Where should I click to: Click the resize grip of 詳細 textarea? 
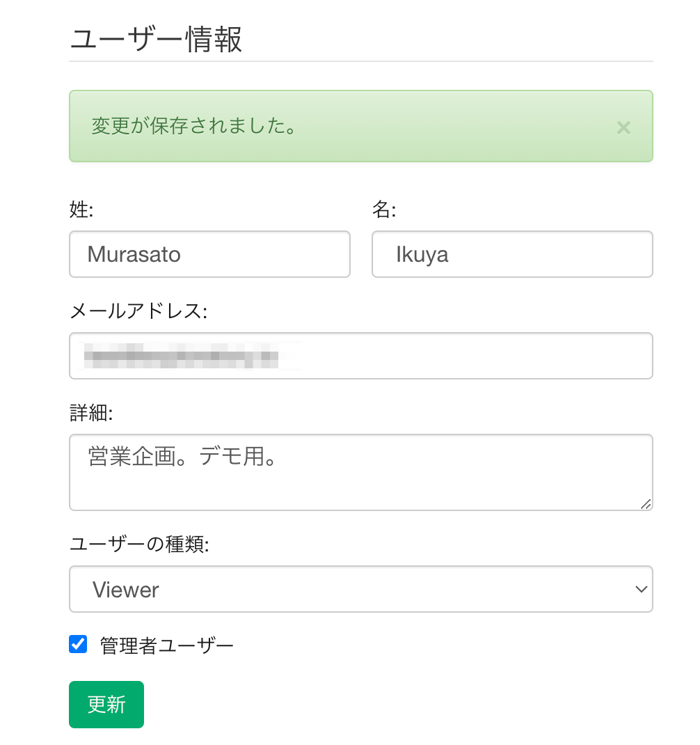(646, 504)
